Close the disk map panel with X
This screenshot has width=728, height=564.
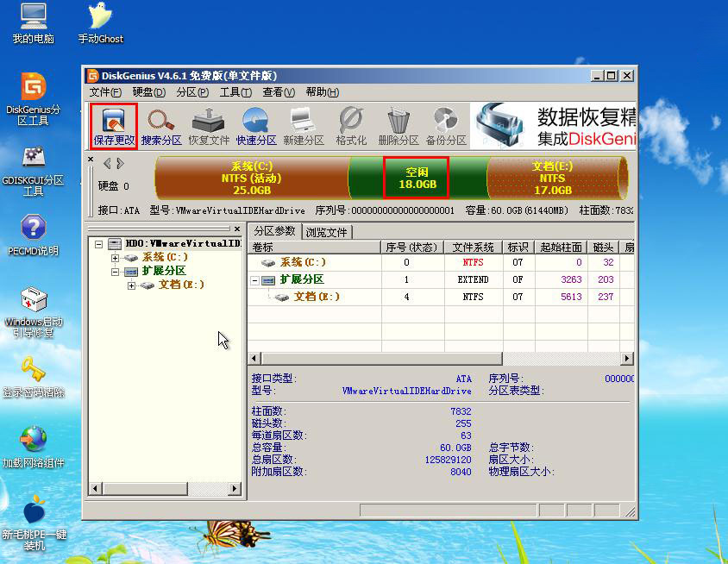[x=91, y=160]
